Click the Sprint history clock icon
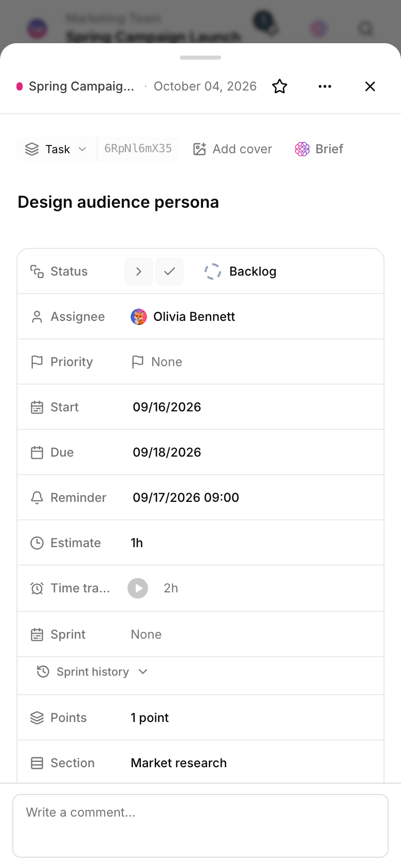 [43, 672]
